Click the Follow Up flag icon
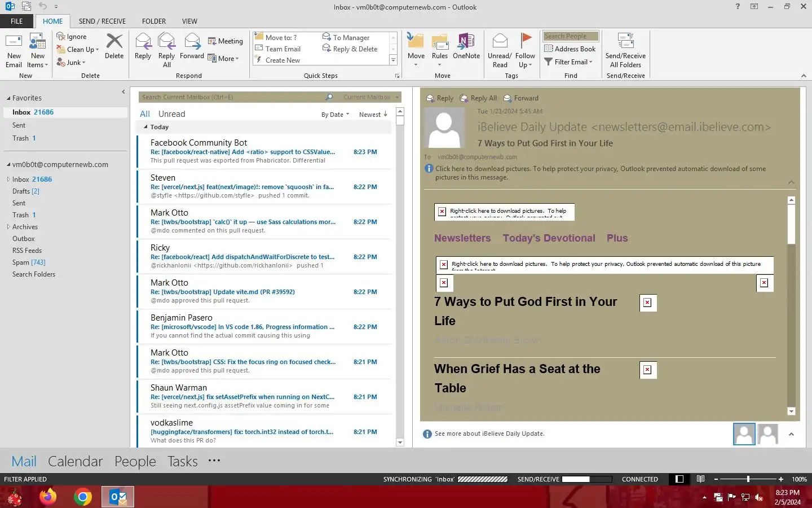Image resolution: width=812 pixels, height=508 pixels. click(525, 40)
